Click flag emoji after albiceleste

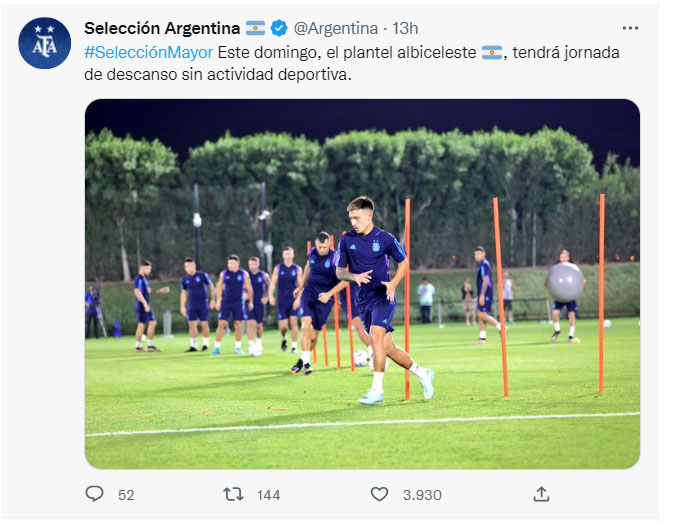point(492,53)
